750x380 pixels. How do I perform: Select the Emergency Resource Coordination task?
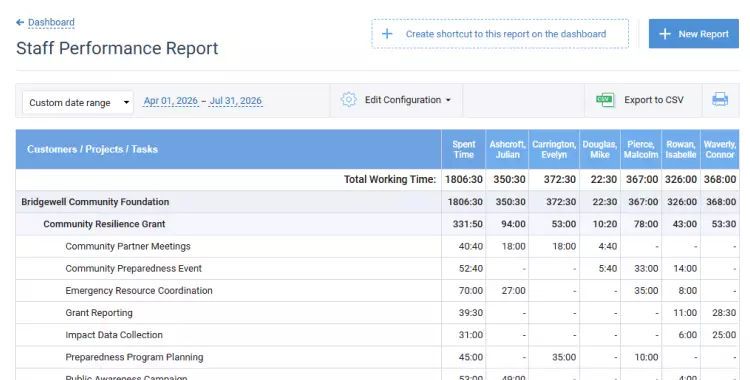pyautogui.click(x=139, y=291)
